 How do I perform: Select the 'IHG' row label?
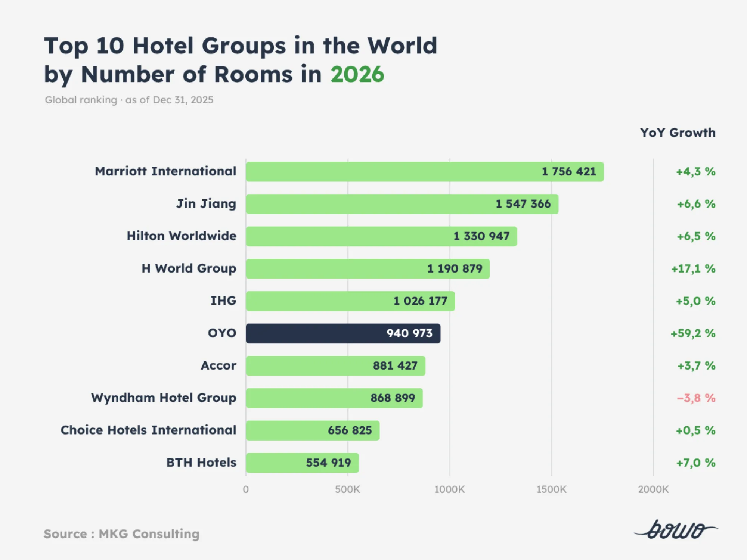[223, 301]
